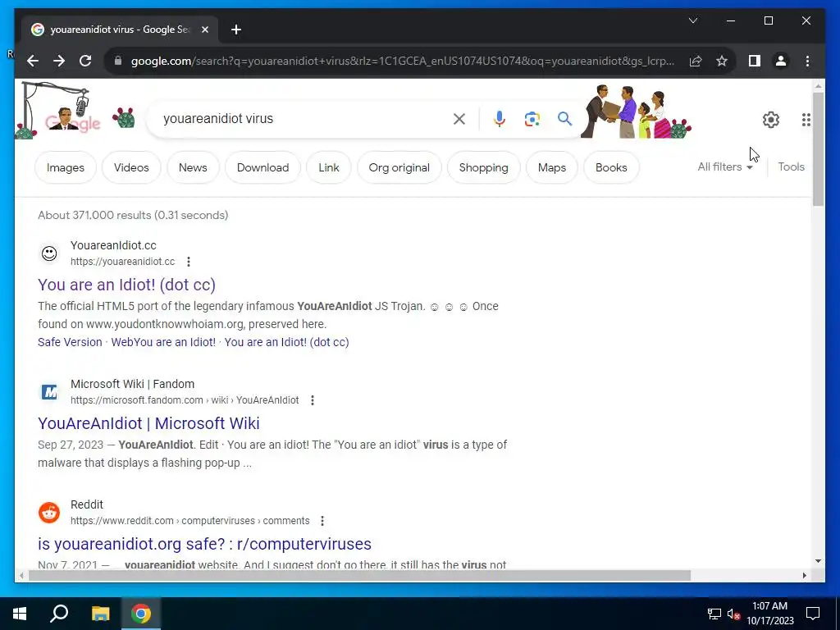Click the muted volume tray icon
This screenshot has height=630, width=840.
point(733,614)
